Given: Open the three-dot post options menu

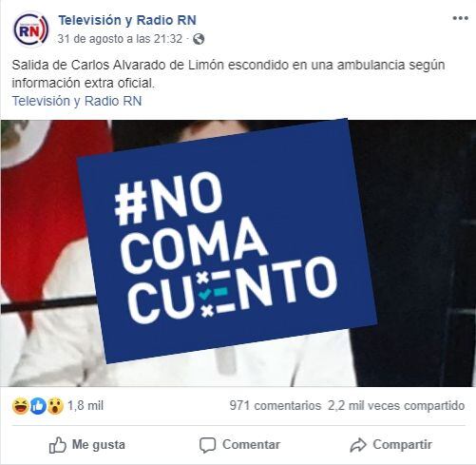Looking at the screenshot, I should point(460,18).
